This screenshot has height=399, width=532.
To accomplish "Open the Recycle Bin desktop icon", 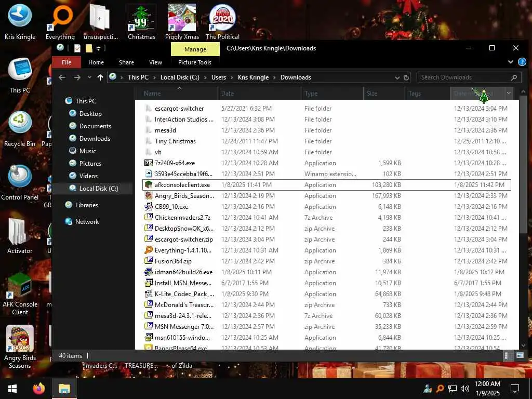I will [x=20, y=129].
